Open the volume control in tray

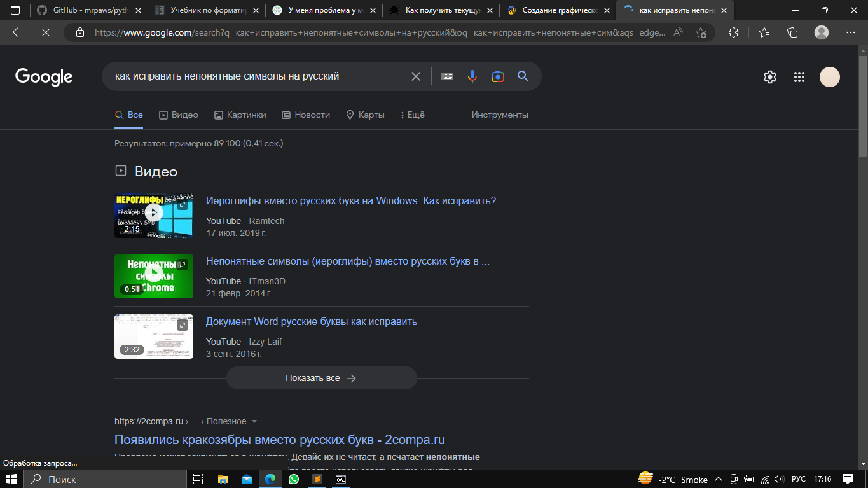(x=779, y=479)
